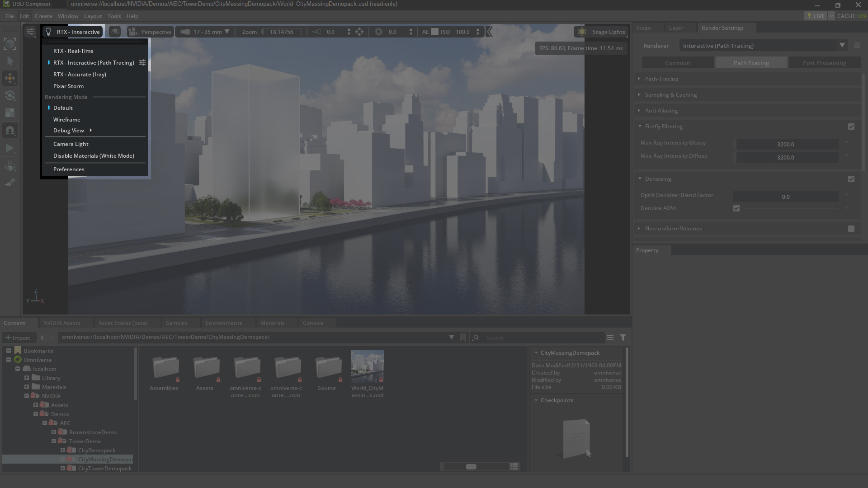Open the LIVE dropdown arrow
Viewport: 868px width, 488px height.
[831, 16]
